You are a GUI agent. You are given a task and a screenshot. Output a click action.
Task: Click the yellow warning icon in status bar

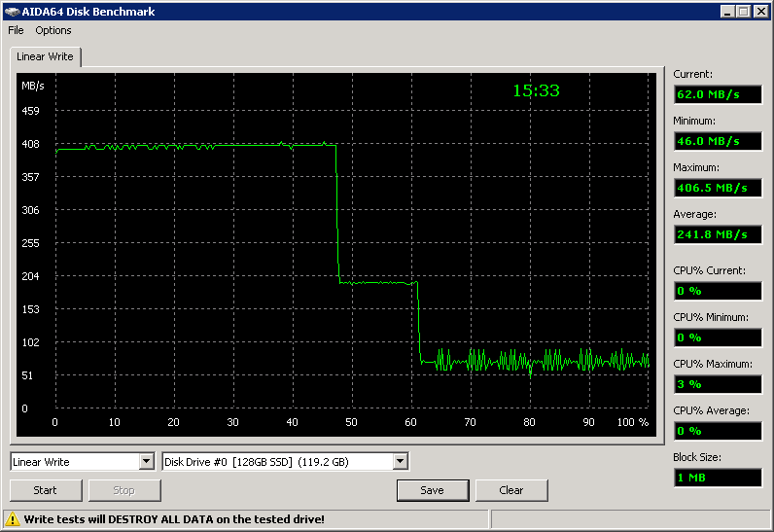coord(13,518)
